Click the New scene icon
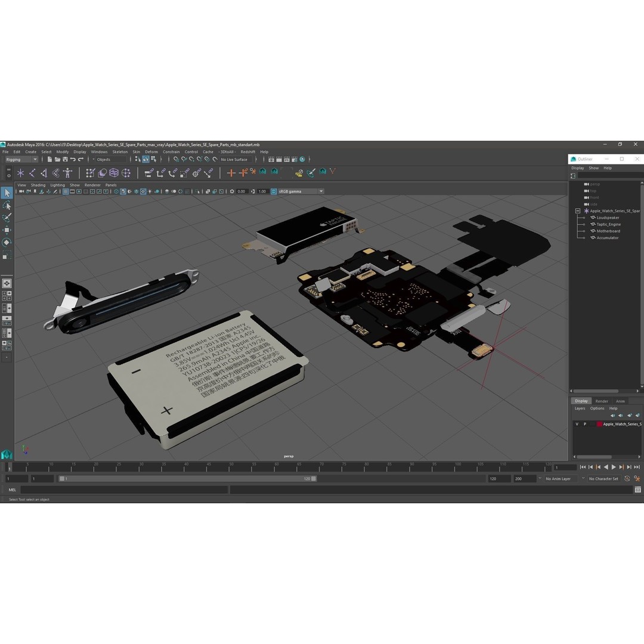Image resolution: width=644 pixels, height=644 pixels. click(x=49, y=159)
